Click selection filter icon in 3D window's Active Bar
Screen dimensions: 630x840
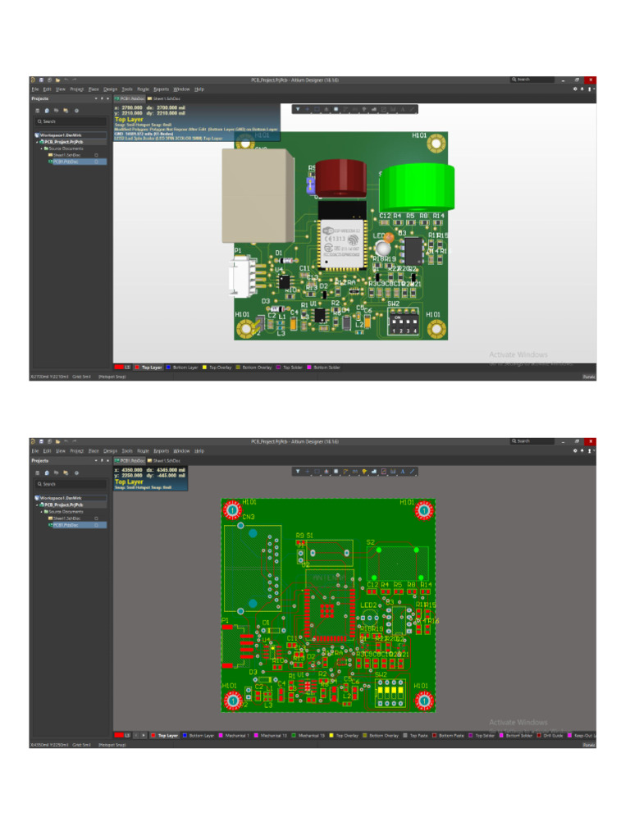(298, 109)
